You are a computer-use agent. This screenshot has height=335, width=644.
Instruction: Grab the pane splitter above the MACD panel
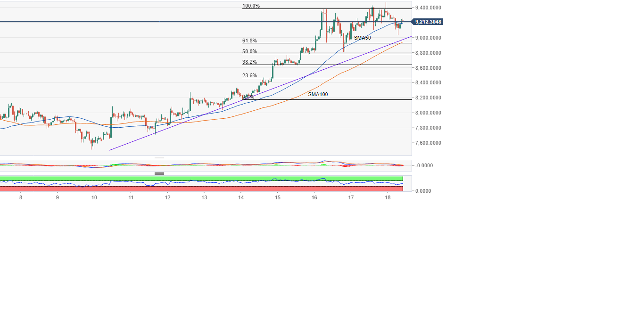click(x=159, y=158)
